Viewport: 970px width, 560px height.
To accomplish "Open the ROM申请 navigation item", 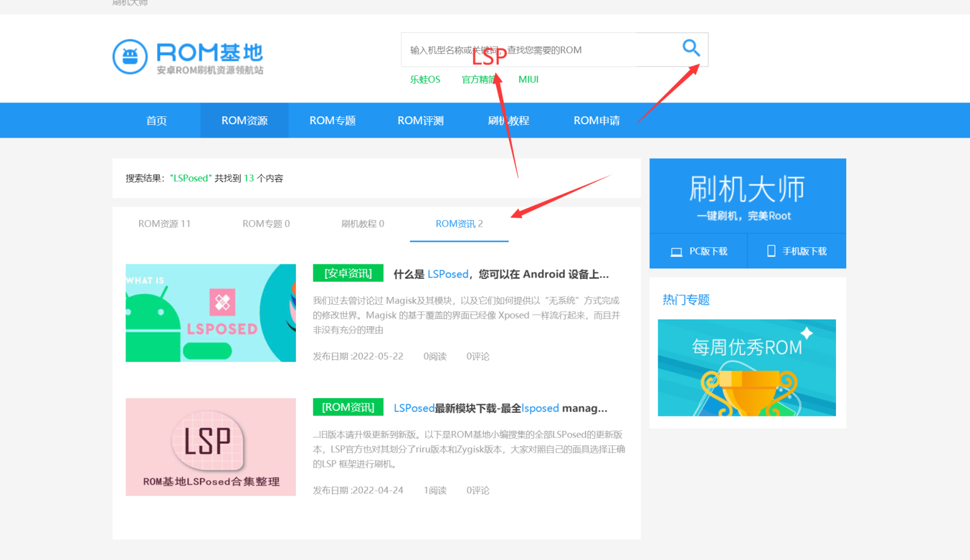I will coord(597,121).
